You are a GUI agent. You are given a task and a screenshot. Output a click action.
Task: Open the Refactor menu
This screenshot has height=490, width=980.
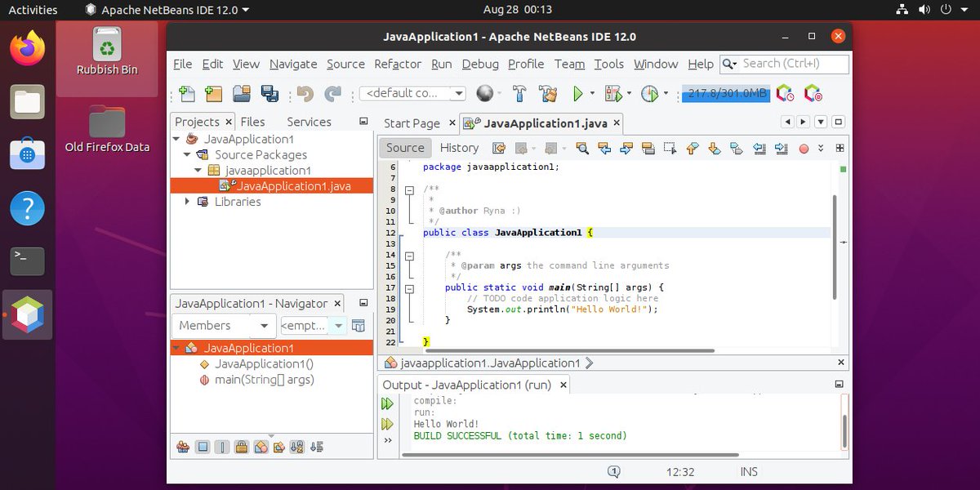click(x=398, y=64)
